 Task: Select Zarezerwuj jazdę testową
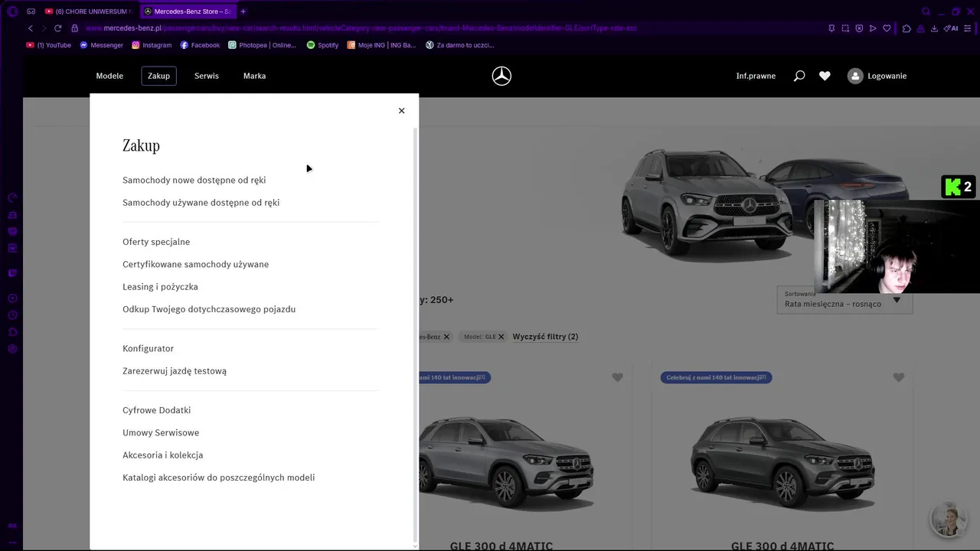[175, 371]
